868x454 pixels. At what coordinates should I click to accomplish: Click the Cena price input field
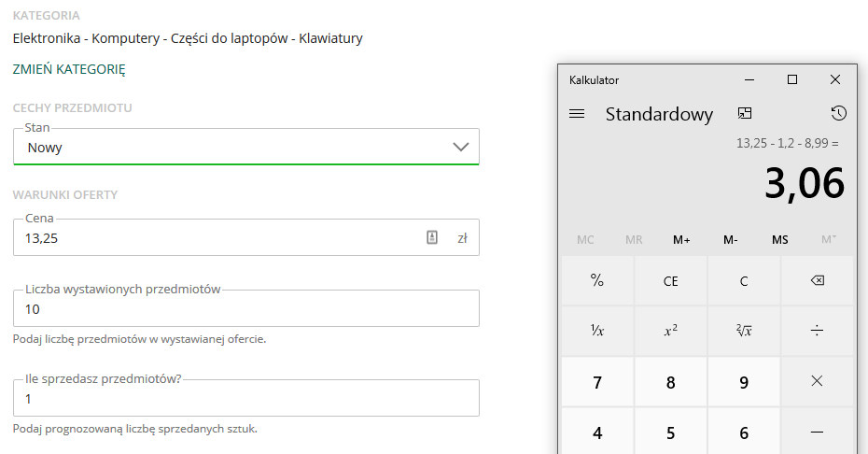[x=215, y=238]
